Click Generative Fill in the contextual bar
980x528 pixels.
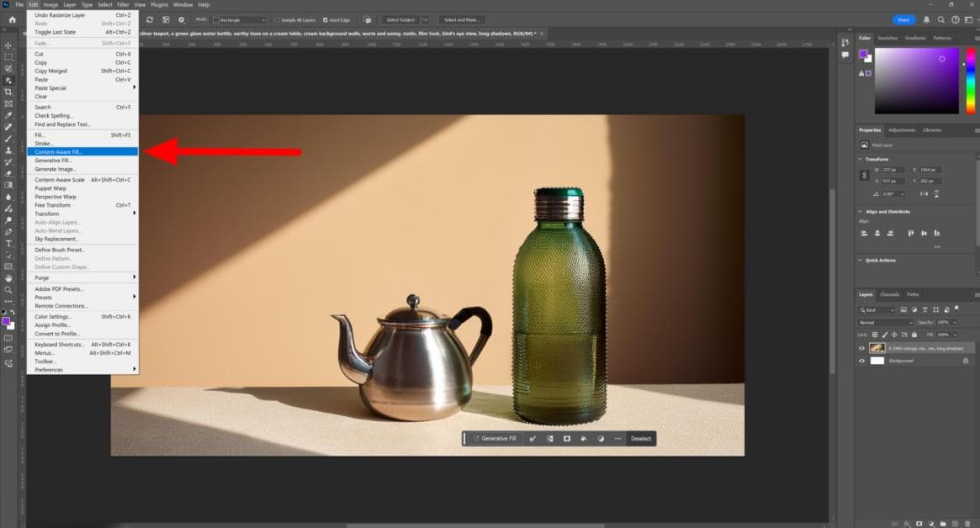(494, 439)
